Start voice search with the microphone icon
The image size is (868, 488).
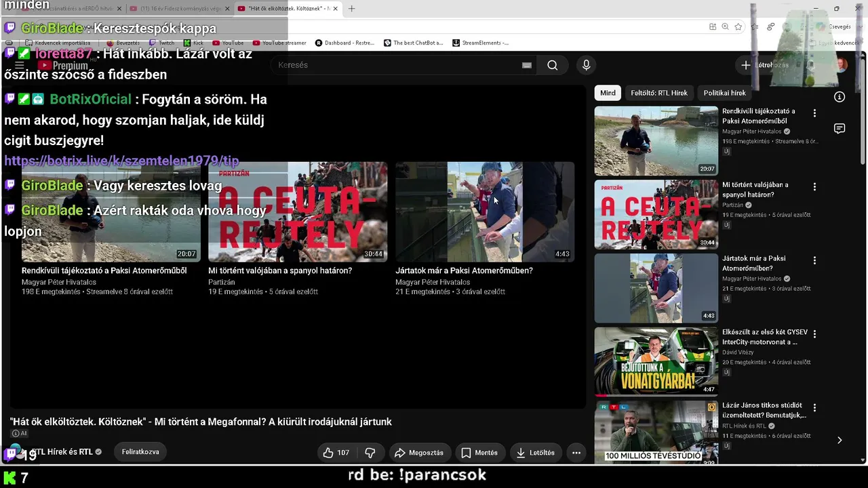tap(587, 65)
